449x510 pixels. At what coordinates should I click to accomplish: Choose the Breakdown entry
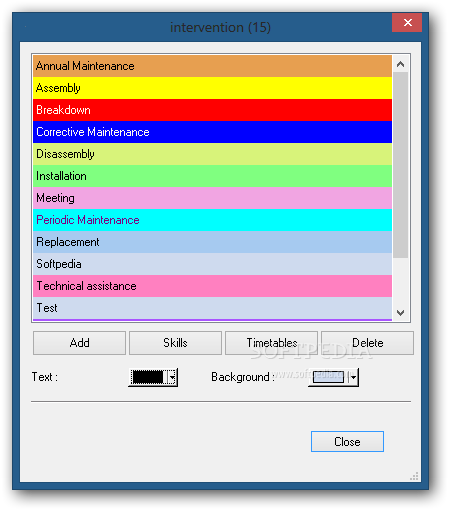212,110
